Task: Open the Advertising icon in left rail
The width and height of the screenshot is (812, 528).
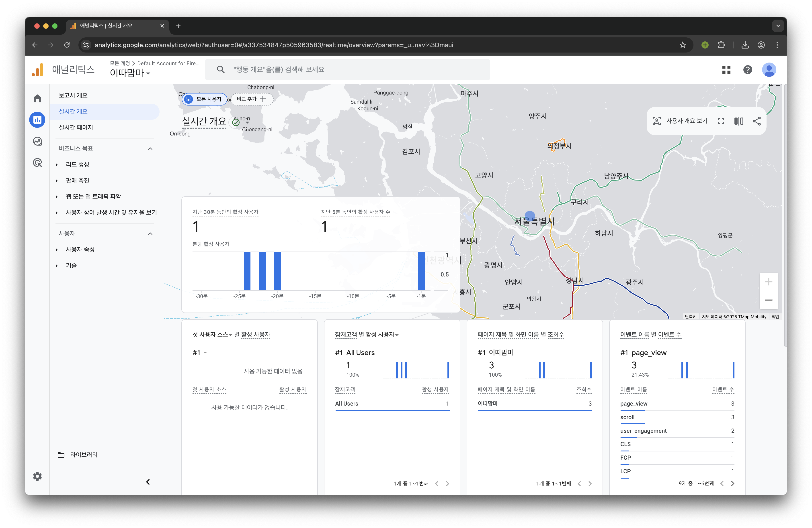Action: pyautogui.click(x=37, y=162)
